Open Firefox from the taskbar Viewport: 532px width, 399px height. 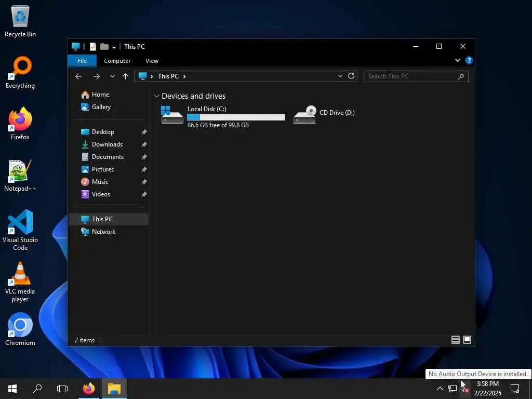pyautogui.click(x=89, y=389)
